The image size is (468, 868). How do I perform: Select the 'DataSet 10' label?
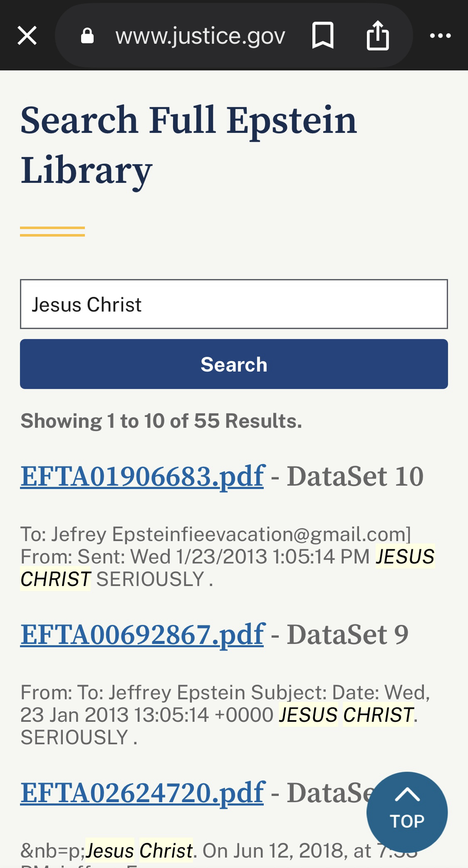(x=355, y=477)
